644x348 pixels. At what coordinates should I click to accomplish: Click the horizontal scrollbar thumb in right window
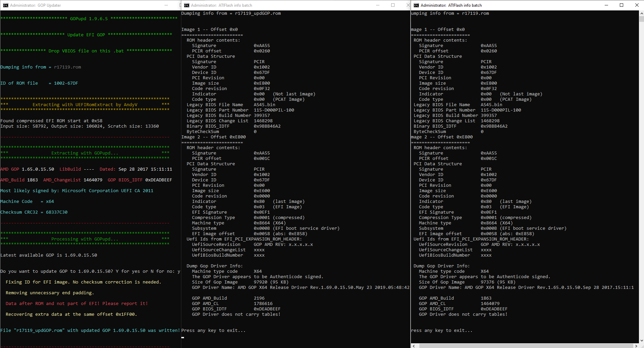(524, 346)
